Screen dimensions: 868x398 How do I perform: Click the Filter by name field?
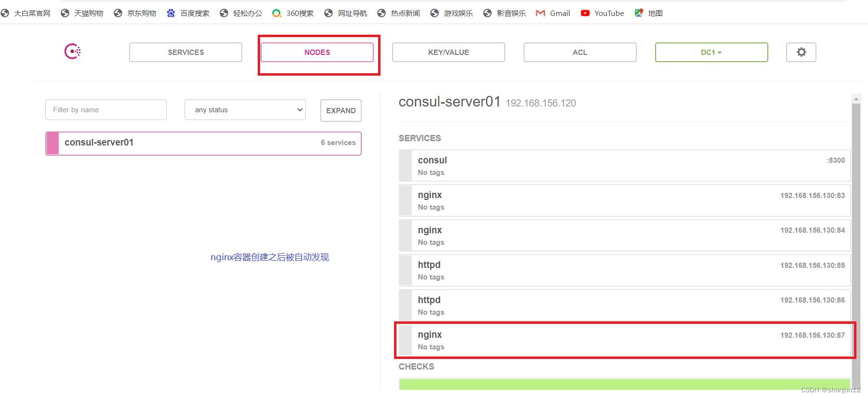tap(106, 110)
